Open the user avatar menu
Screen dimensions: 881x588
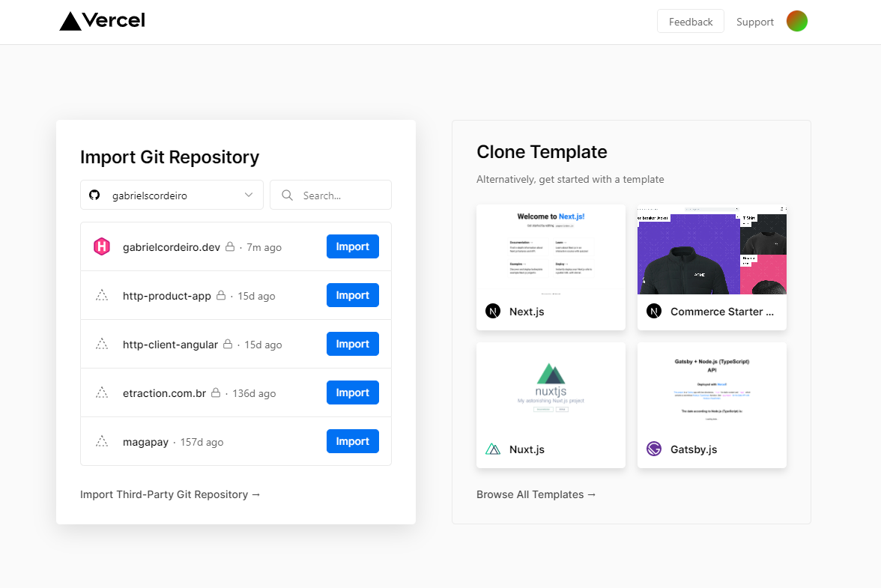(x=797, y=21)
